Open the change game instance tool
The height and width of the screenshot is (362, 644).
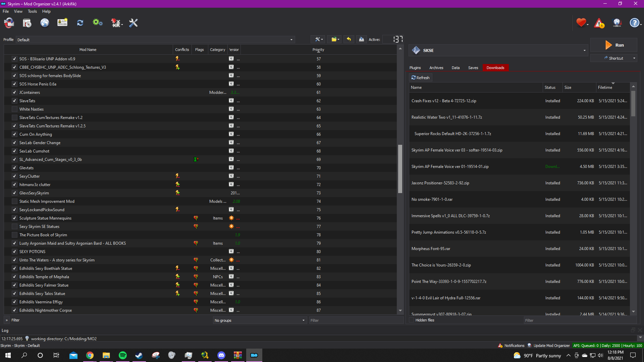pos(9,23)
